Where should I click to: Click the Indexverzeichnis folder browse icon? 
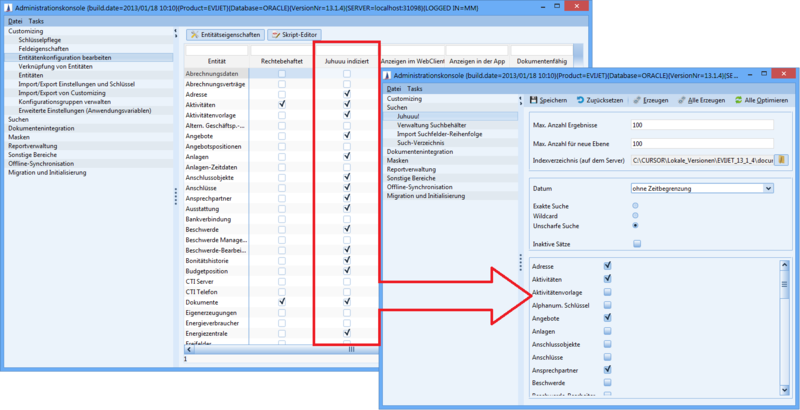pos(782,160)
